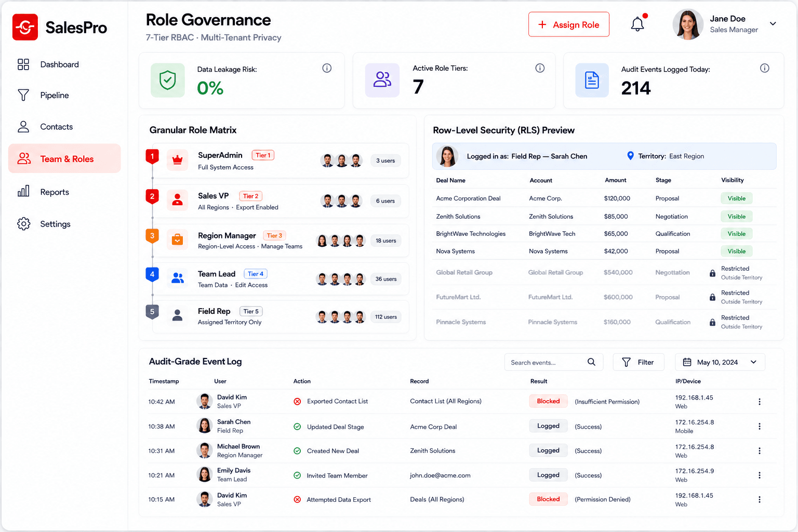This screenshot has width=798, height=532.
Task: Click the Michael Brown user name
Action: coord(238,446)
